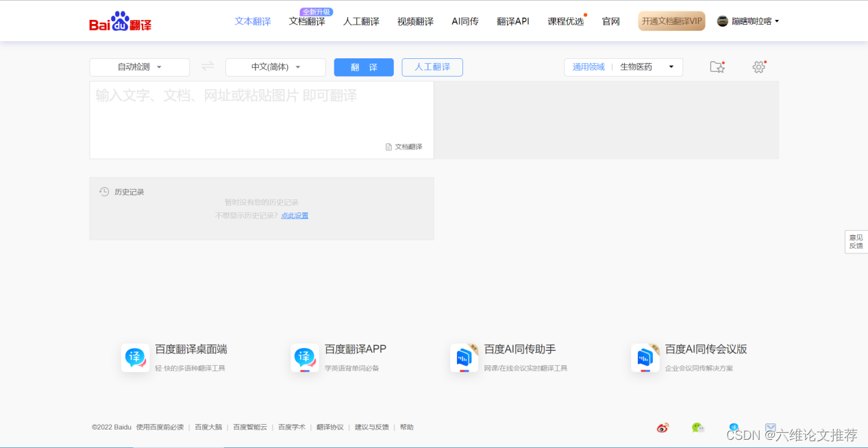Open the target language 中文(简体) dropdown
Viewport: 868px width, 448px height.
tap(275, 67)
